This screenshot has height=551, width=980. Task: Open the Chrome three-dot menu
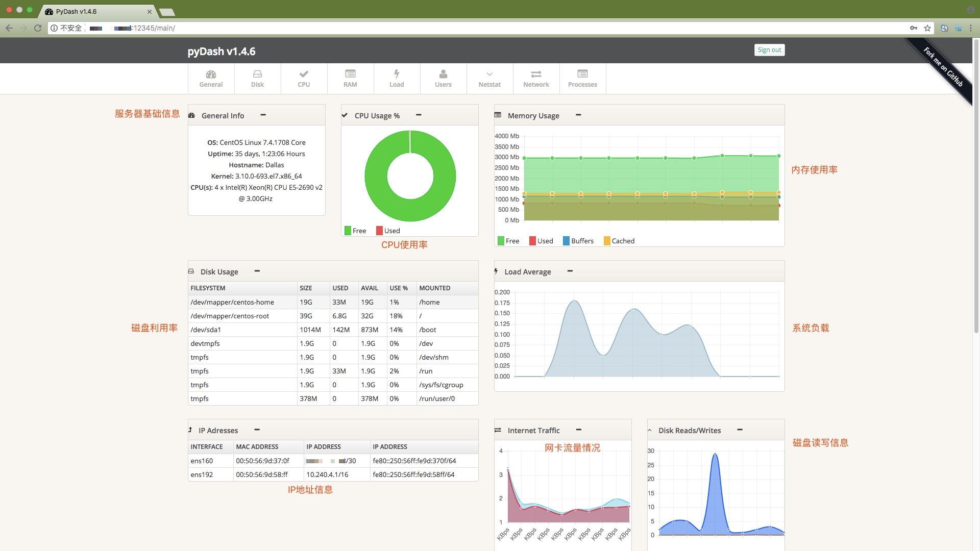pos(971,28)
